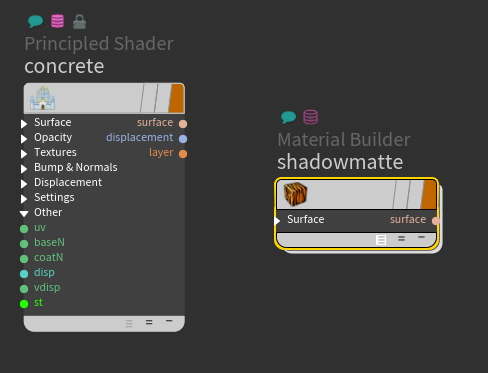Expand the Bump & Normals input group

pyautogui.click(x=24, y=169)
